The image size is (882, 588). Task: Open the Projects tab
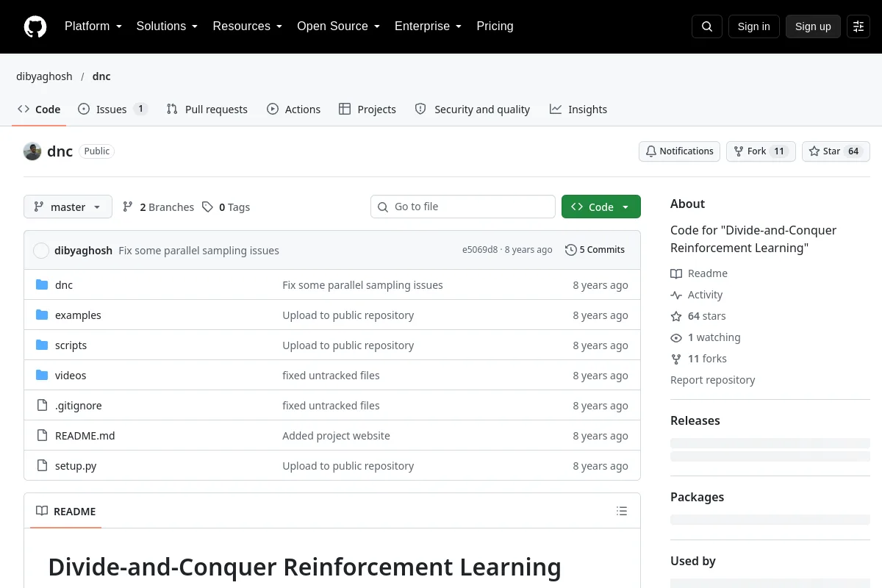[x=367, y=109]
